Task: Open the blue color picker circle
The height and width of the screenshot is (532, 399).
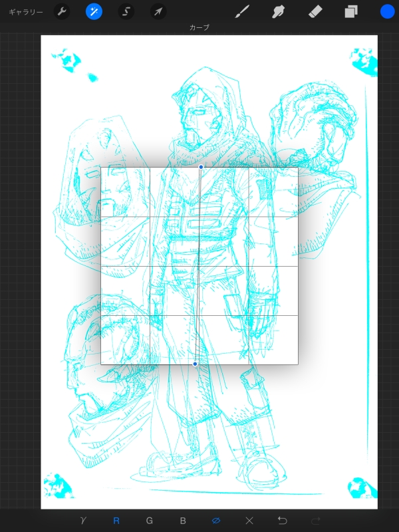Action: (387, 12)
